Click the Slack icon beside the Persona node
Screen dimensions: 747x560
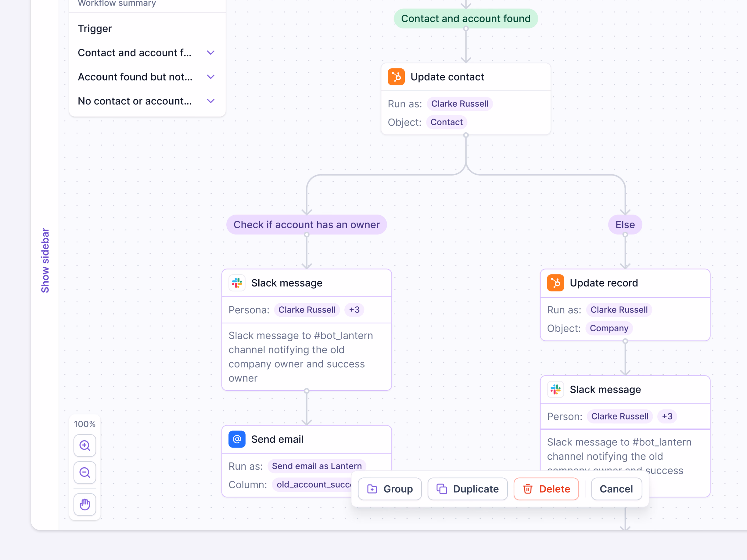[237, 283]
